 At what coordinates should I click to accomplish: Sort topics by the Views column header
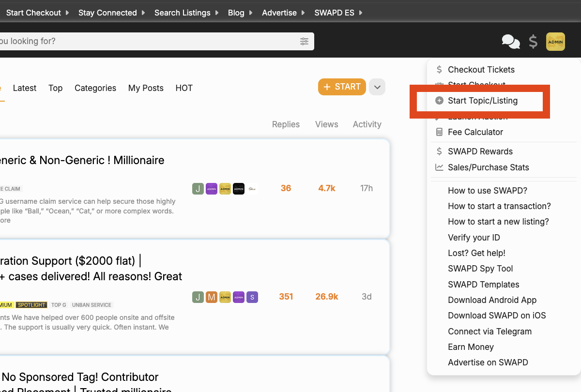327,124
